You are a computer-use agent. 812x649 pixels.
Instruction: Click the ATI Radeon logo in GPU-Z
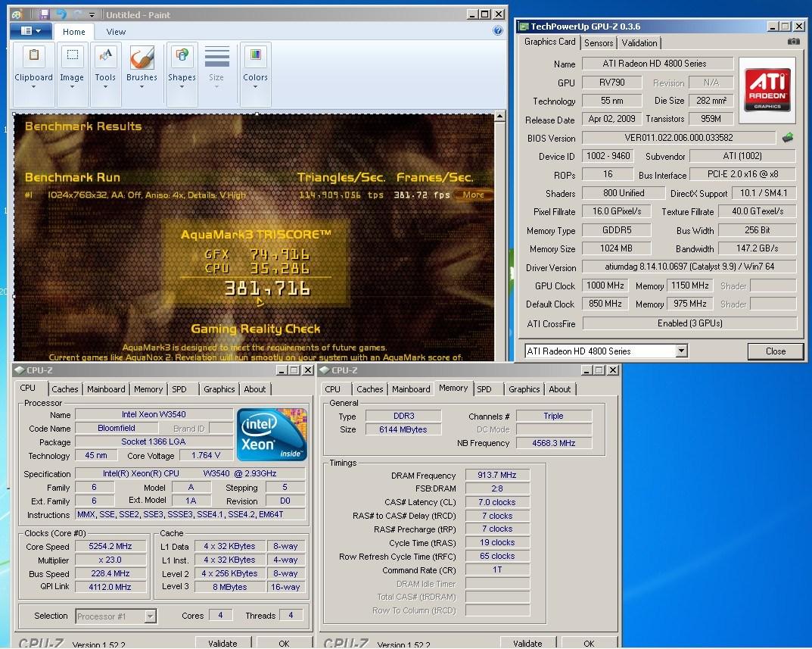[767, 89]
